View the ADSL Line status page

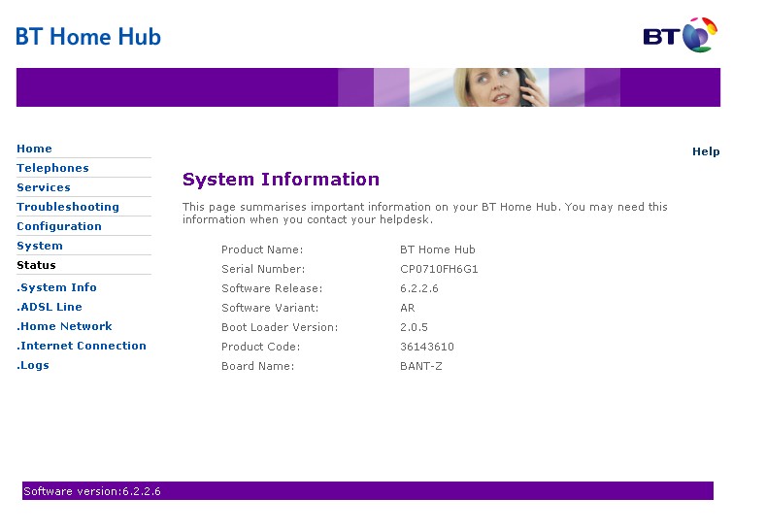click(50, 307)
